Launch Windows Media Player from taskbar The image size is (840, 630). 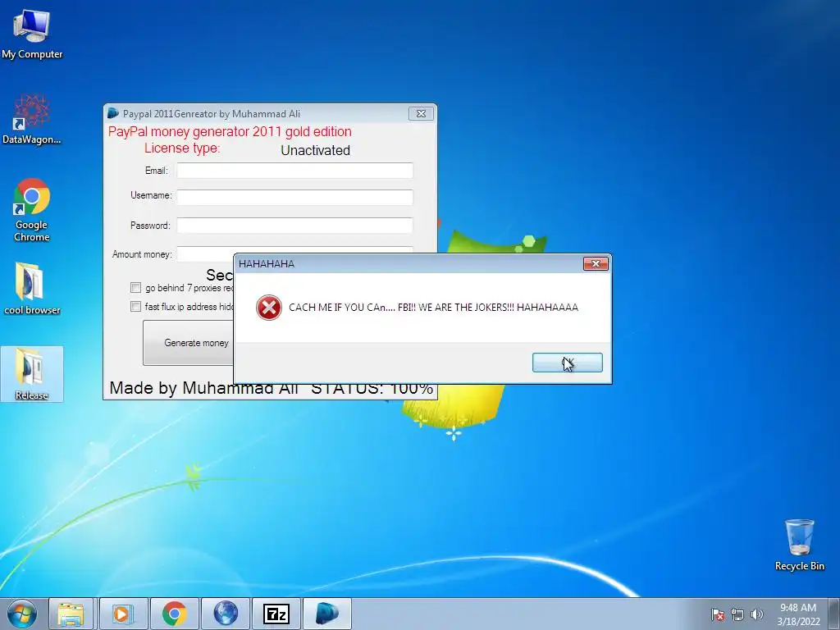123,614
